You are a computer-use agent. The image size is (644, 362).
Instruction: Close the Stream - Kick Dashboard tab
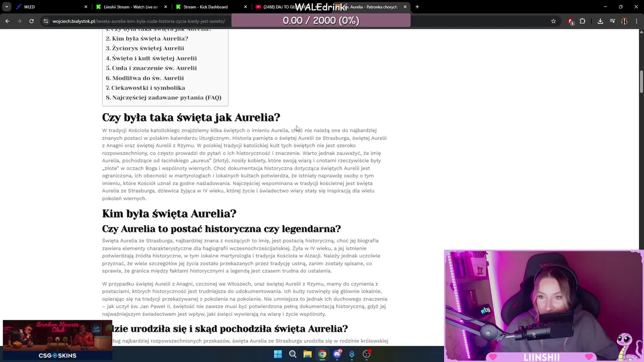[x=246, y=7]
